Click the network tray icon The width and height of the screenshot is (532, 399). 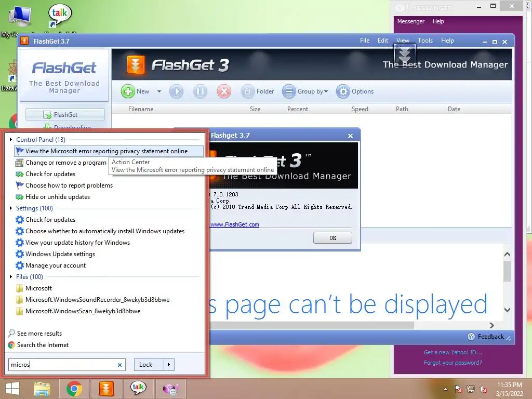[471, 389]
